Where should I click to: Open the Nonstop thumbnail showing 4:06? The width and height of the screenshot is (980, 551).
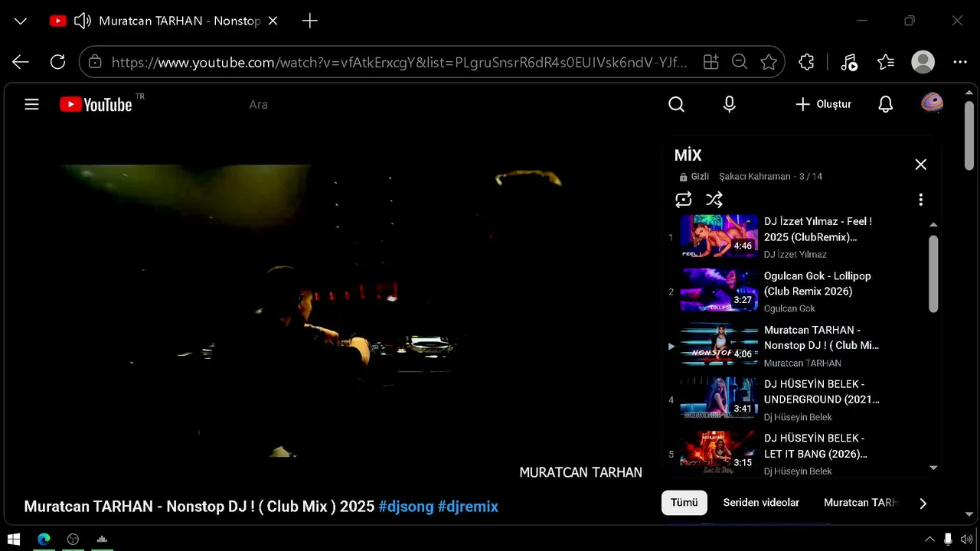click(719, 345)
